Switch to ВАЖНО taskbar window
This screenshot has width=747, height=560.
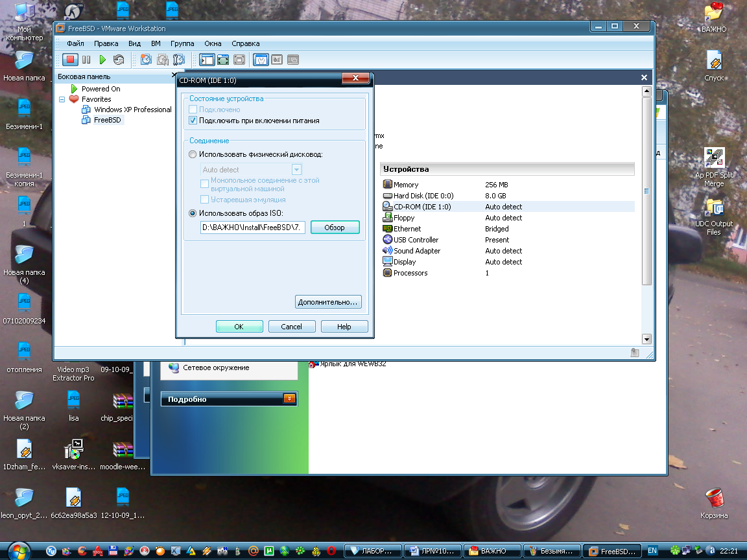click(x=492, y=551)
